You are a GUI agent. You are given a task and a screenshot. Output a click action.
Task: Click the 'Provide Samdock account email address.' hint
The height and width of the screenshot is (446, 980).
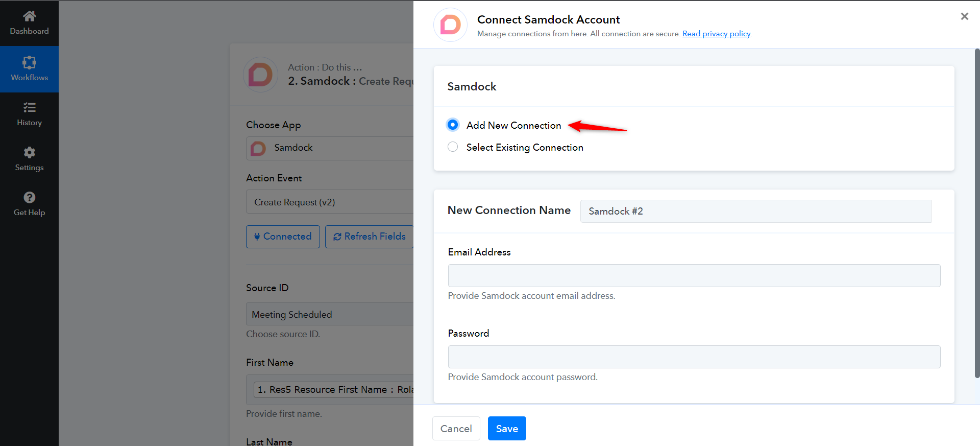coord(532,296)
